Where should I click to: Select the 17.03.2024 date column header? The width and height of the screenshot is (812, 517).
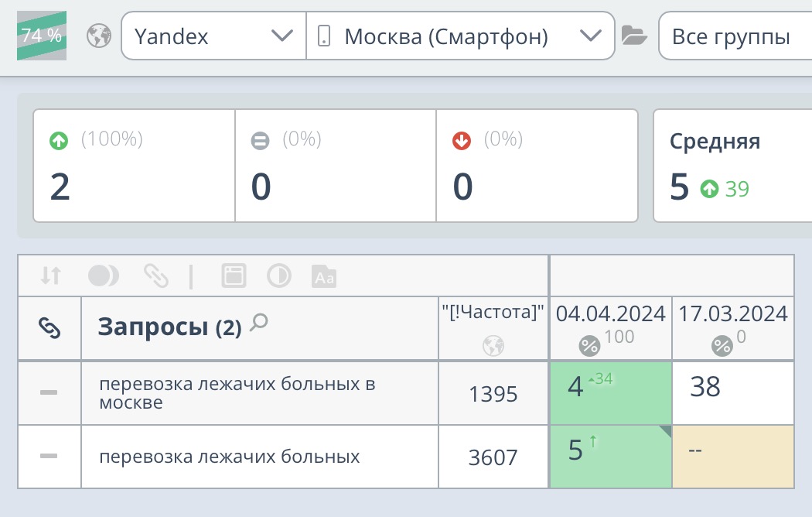point(733,313)
